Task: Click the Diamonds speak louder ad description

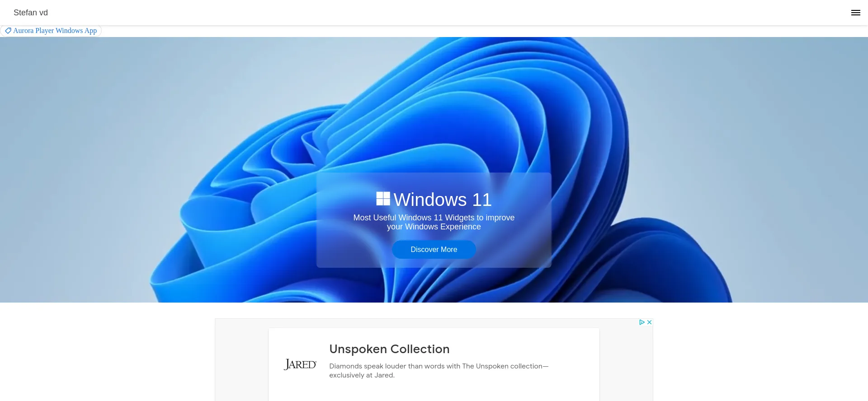Action: 439,371
